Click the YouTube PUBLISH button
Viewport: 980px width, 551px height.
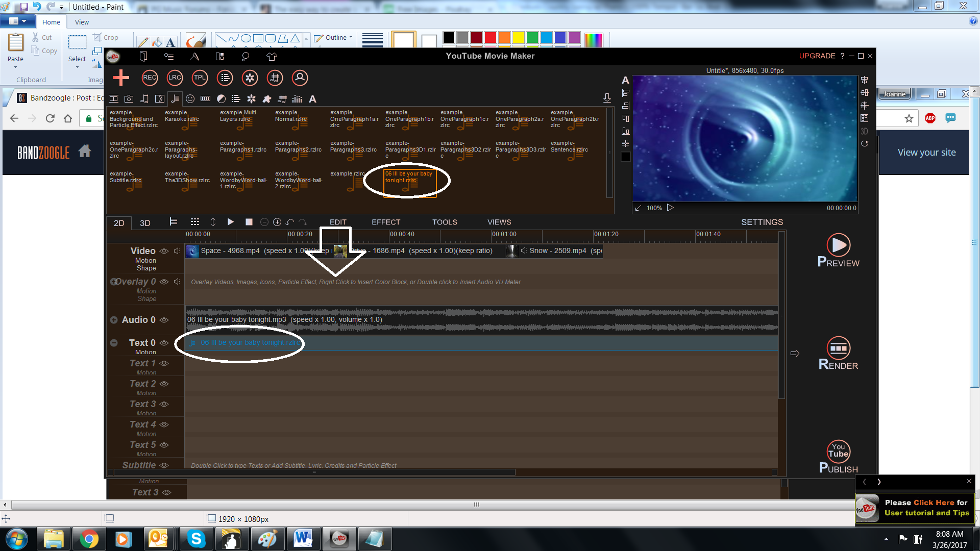[839, 457]
